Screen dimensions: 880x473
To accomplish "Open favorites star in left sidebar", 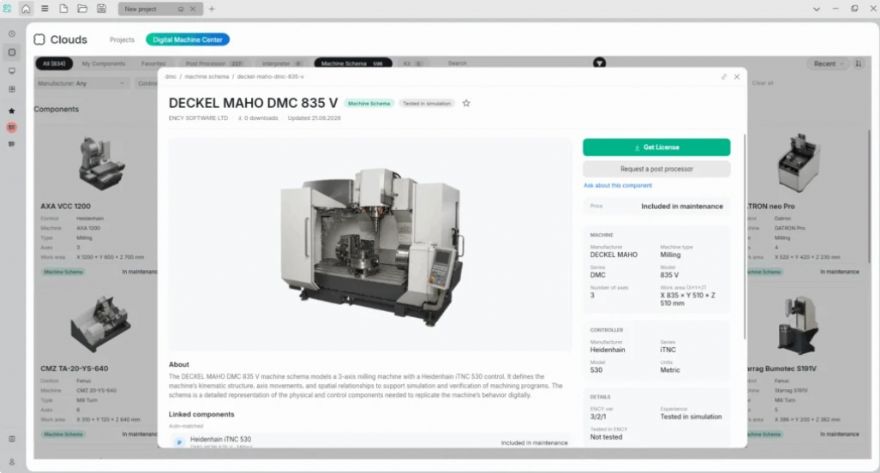I will (12, 111).
